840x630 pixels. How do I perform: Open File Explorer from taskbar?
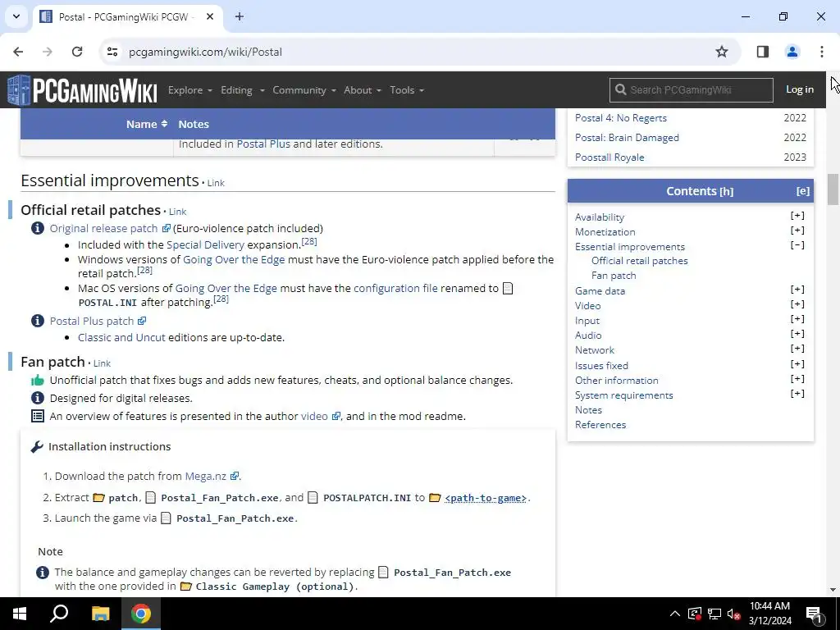tap(100, 614)
